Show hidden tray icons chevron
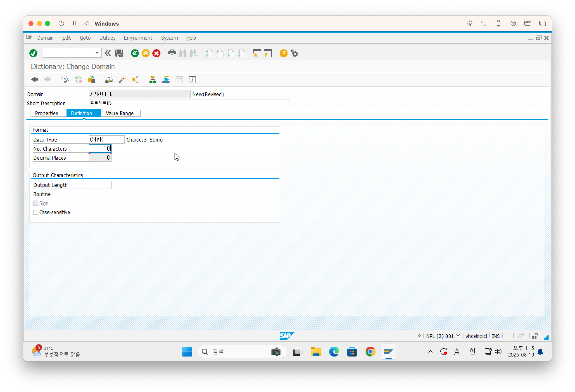The width and height of the screenshot is (575, 392). coord(430,352)
